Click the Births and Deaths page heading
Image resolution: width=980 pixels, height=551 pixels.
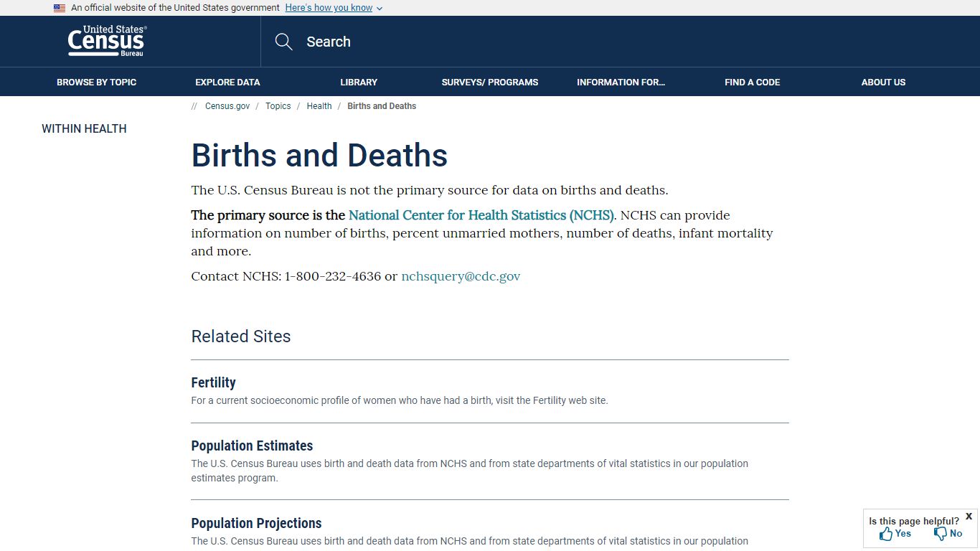click(x=319, y=156)
